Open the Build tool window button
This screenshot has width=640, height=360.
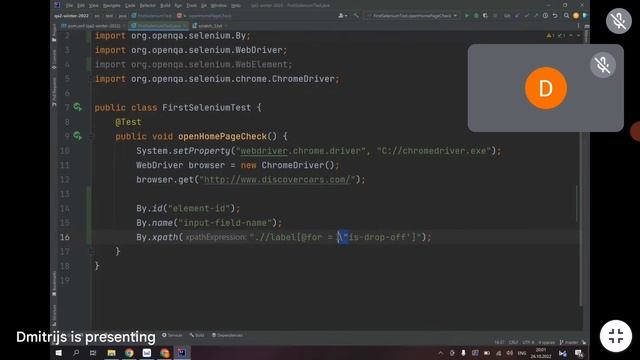[x=197, y=335]
